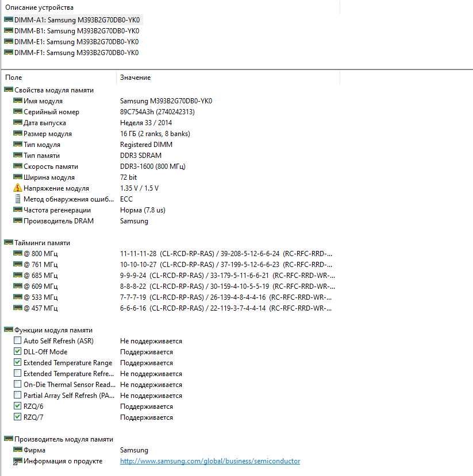Toggle the RZQ/6 checkbox
The image size is (473, 476).
[x=18, y=406]
